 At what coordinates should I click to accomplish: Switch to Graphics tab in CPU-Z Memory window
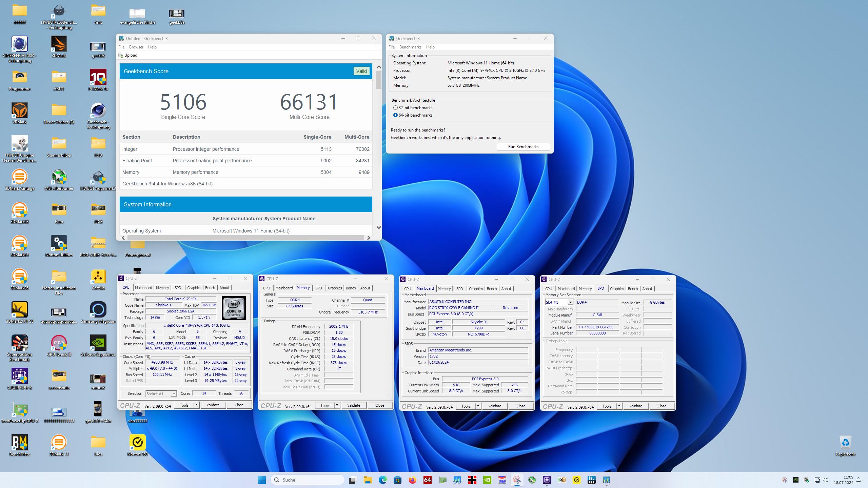335,288
